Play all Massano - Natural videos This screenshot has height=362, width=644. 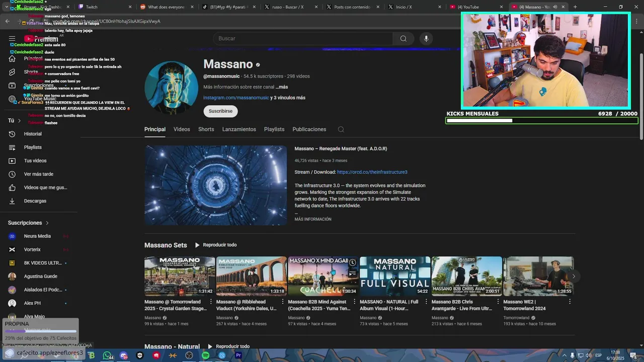click(228, 346)
